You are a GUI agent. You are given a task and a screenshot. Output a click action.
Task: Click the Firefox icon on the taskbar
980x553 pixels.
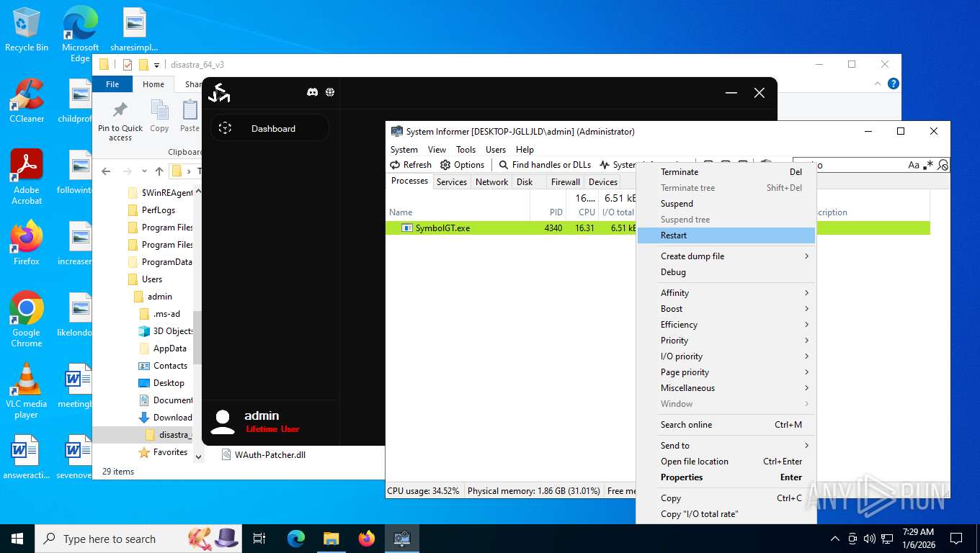click(367, 539)
